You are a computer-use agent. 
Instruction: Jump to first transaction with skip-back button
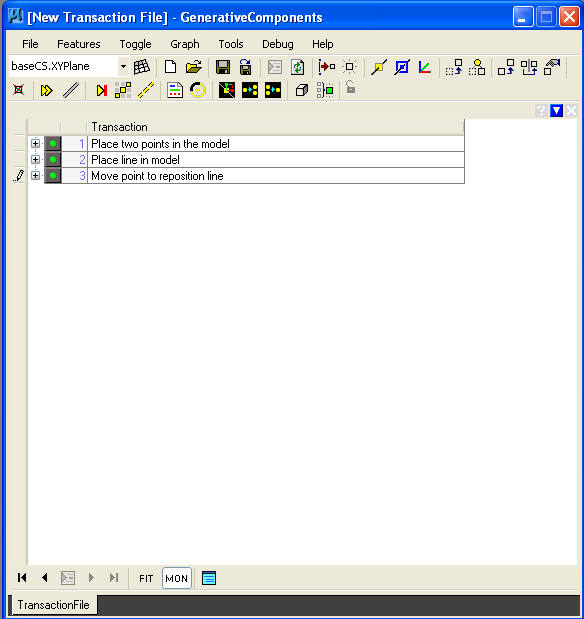(22, 578)
